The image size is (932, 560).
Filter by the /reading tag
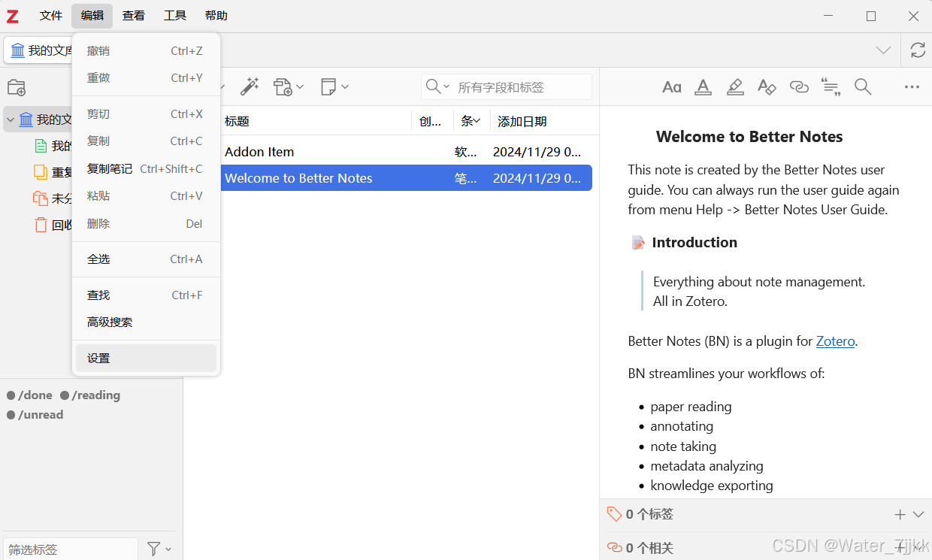coord(90,395)
